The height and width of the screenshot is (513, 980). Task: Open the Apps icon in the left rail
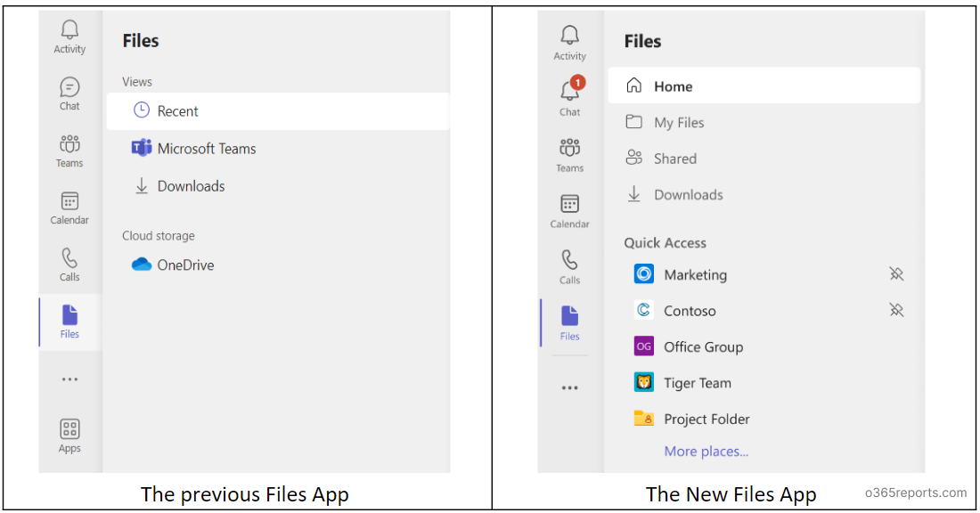pyautogui.click(x=69, y=436)
